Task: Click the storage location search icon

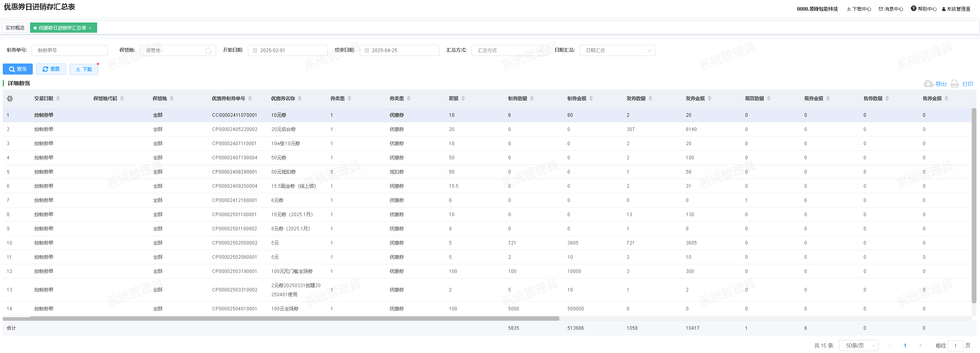Action: (208, 50)
